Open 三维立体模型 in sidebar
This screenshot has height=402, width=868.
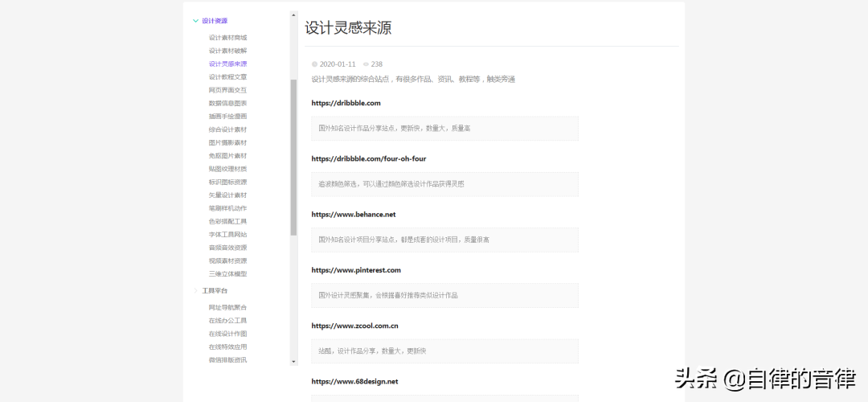tap(228, 274)
